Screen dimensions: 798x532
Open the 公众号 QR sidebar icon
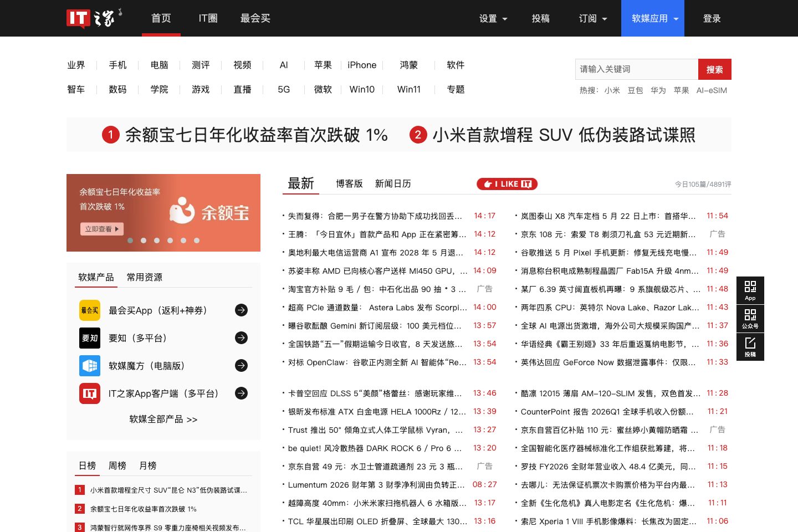[x=750, y=319]
